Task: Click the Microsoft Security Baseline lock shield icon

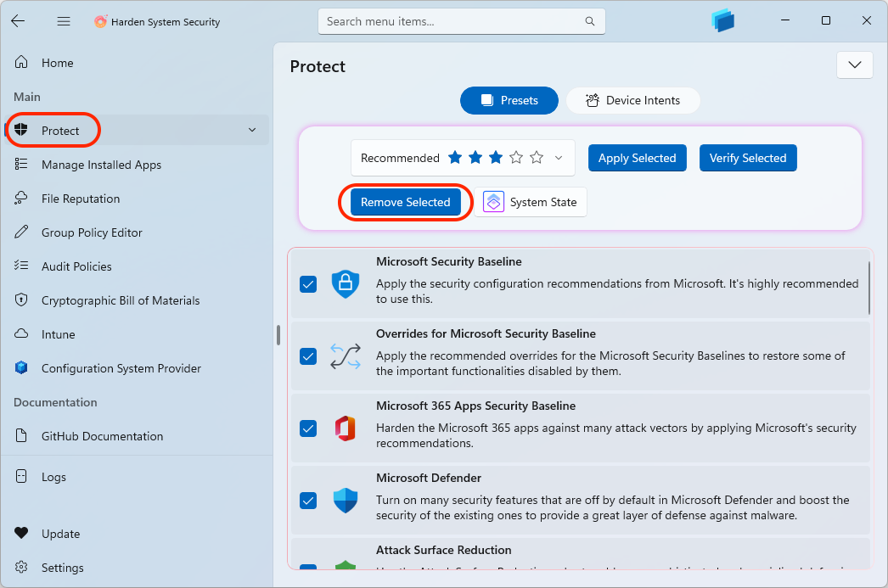Action: (345, 283)
